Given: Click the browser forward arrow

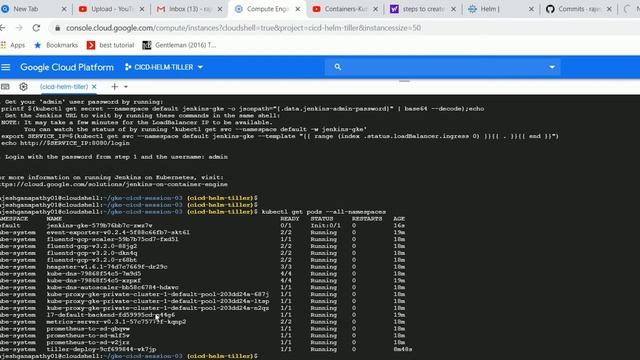Looking at the screenshot, I should 19,28.
